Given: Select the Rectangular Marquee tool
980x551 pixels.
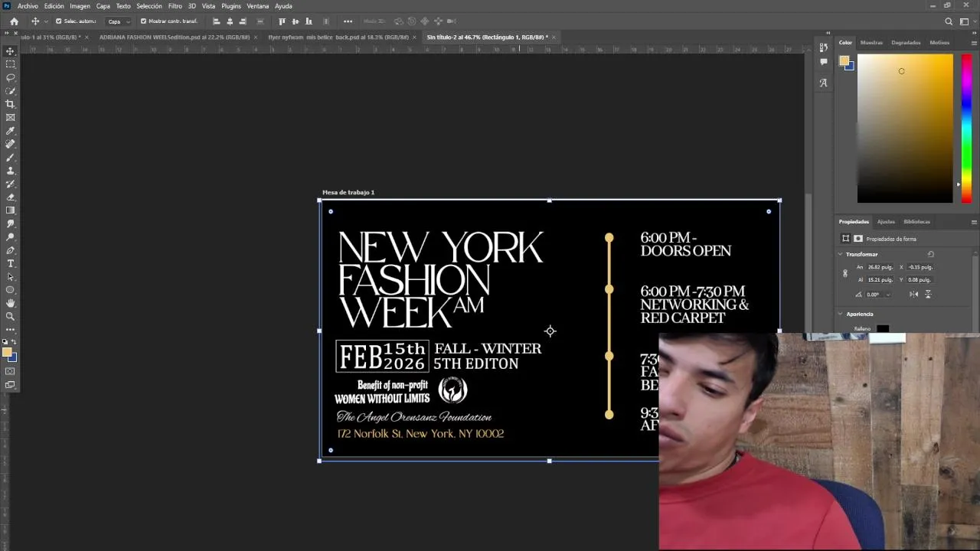Looking at the screenshot, I should click(10, 64).
